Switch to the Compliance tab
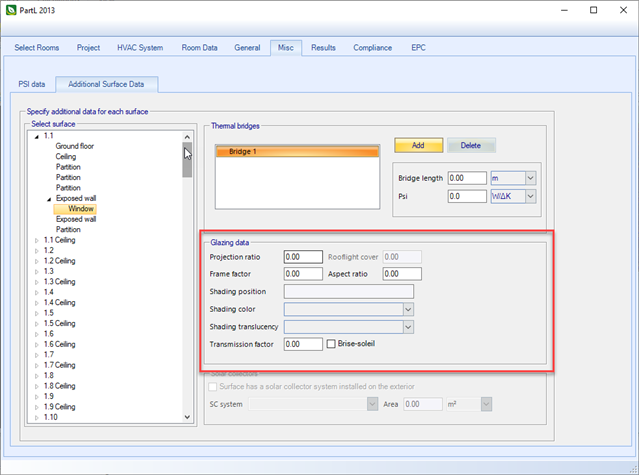 tap(372, 48)
